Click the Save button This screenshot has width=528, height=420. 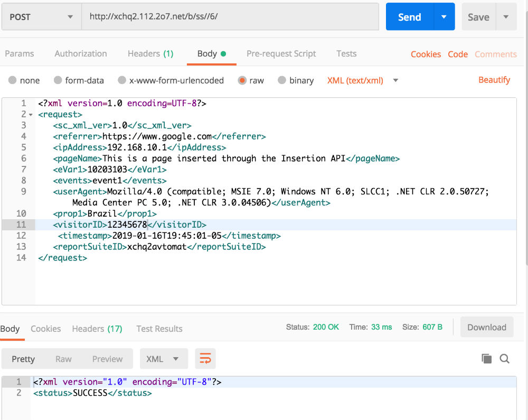coord(478,17)
